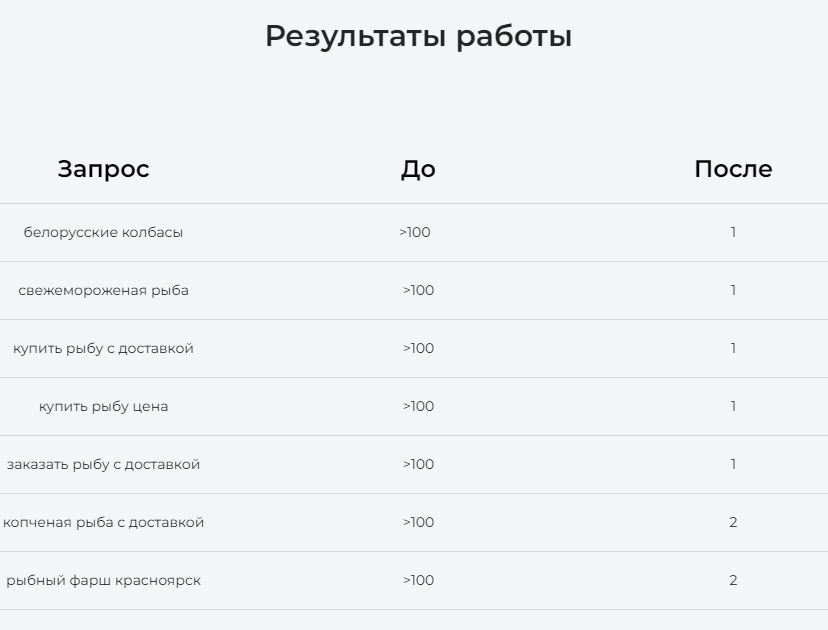This screenshot has height=630, width=828.
Task: Click the ">100" value for "купить рыбу цена"
Action: [x=418, y=407]
